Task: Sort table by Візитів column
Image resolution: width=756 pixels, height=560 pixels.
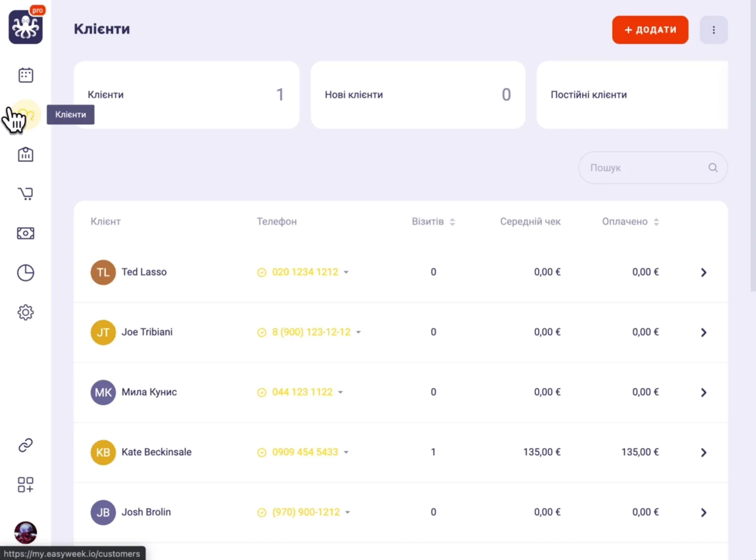Action: tap(452, 222)
